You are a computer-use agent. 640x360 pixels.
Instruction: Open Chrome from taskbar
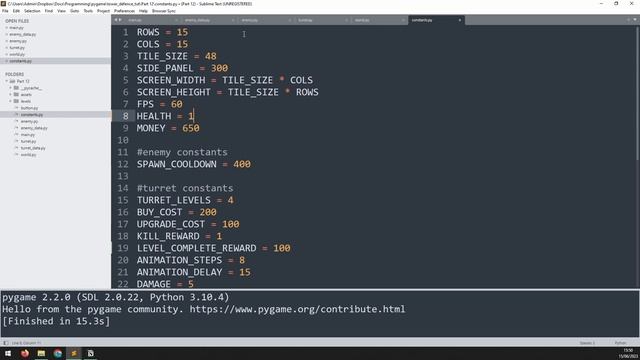pyautogui.click(x=58, y=353)
